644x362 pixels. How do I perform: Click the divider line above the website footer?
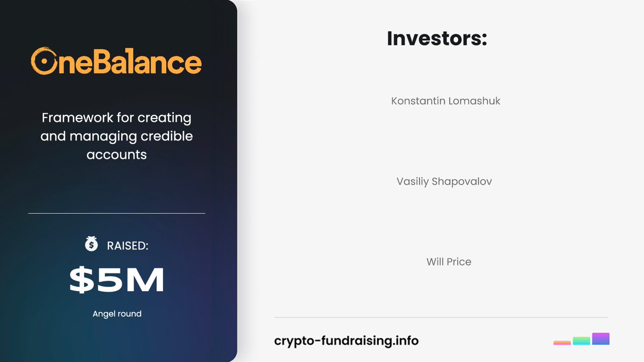(441, 317)
